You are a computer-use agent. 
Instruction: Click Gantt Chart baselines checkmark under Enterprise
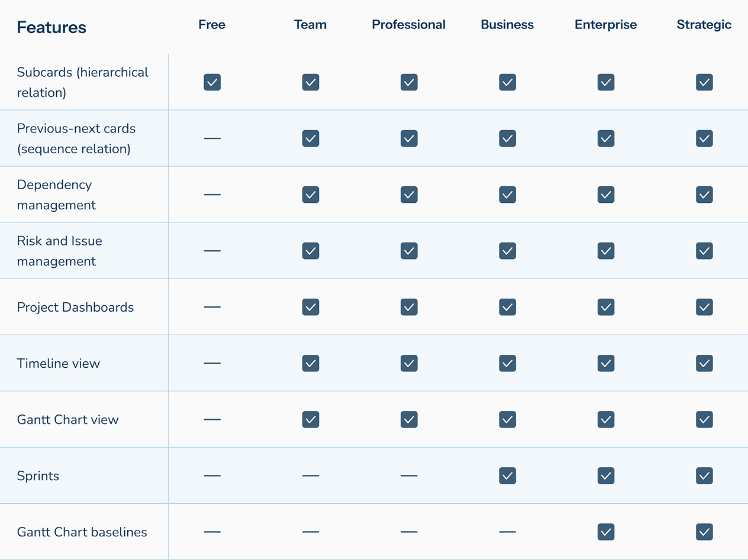tap(605, 532)
